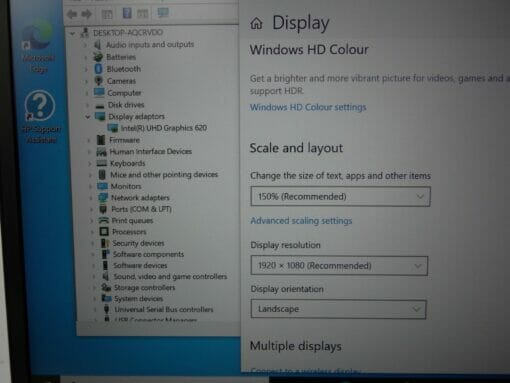Expand the Mice and other pointing devices node

(90, 175)
